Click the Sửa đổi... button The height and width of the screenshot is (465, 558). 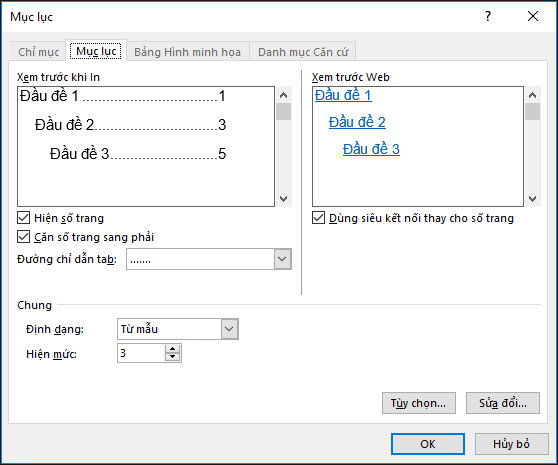503,403
